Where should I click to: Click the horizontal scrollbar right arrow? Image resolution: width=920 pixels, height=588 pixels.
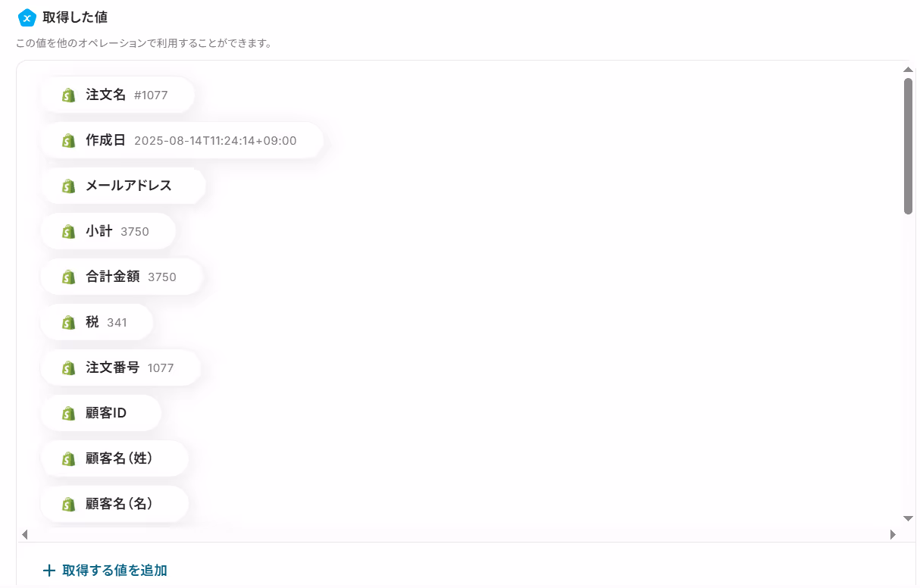893,534
